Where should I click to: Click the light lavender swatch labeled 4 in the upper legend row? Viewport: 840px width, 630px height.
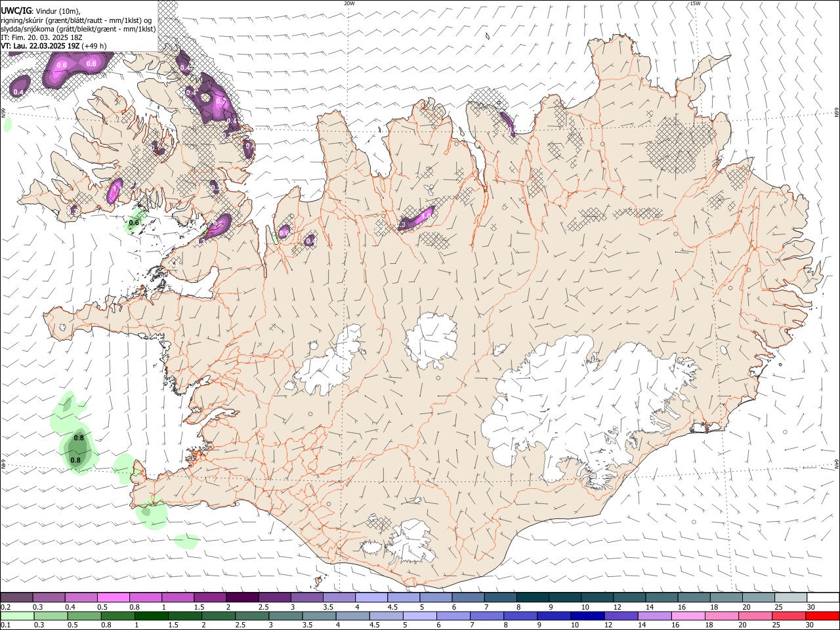(371, 598)
